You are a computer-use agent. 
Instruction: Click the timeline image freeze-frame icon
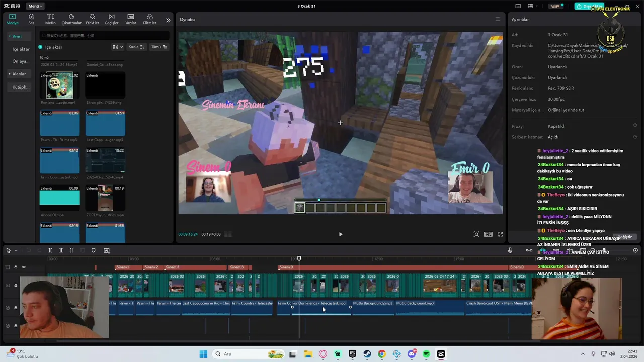(x=106, y=250)
